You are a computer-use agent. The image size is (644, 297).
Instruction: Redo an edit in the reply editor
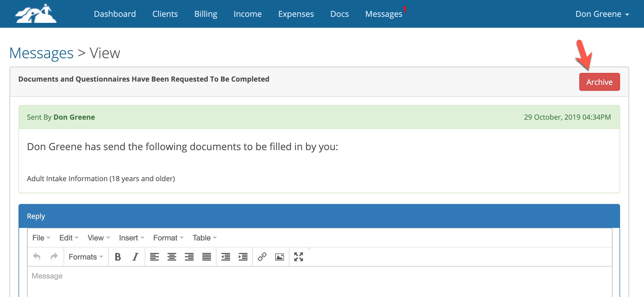click(x=54, y=256)
